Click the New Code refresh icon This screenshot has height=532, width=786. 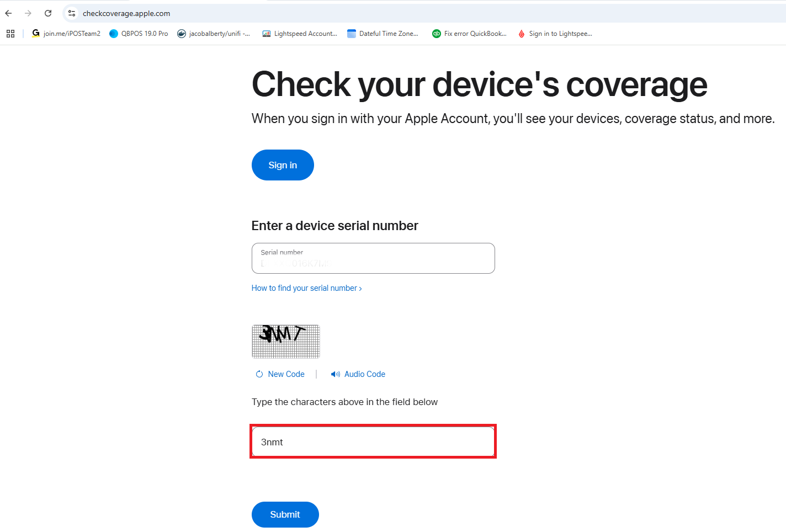259,374
